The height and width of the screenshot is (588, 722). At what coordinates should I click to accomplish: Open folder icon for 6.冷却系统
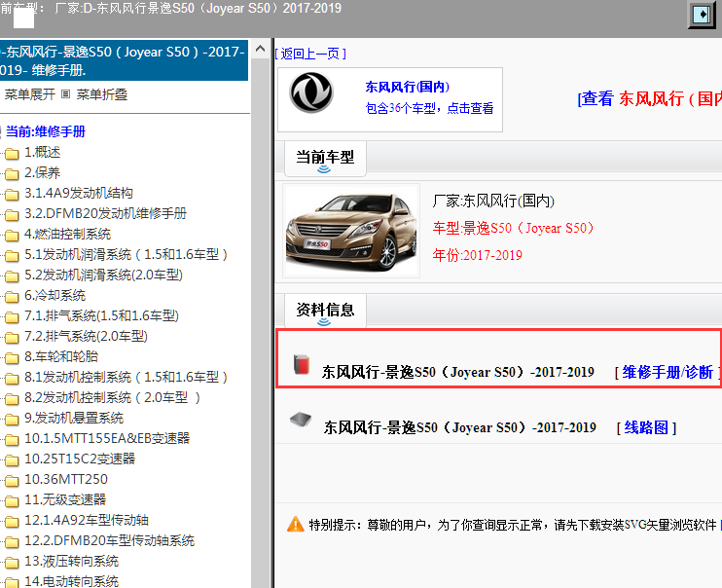point(12,297)
